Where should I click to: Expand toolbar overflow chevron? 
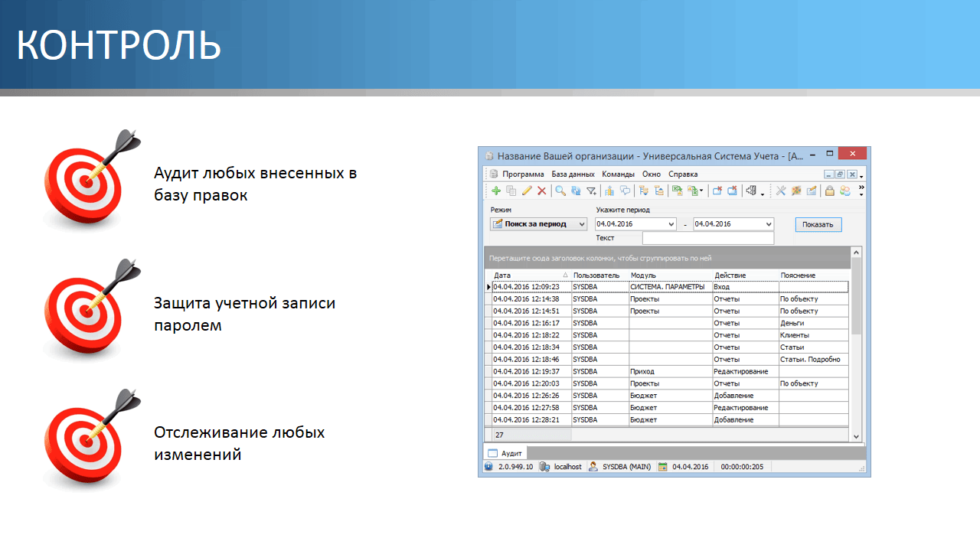(x=861, y=187)
